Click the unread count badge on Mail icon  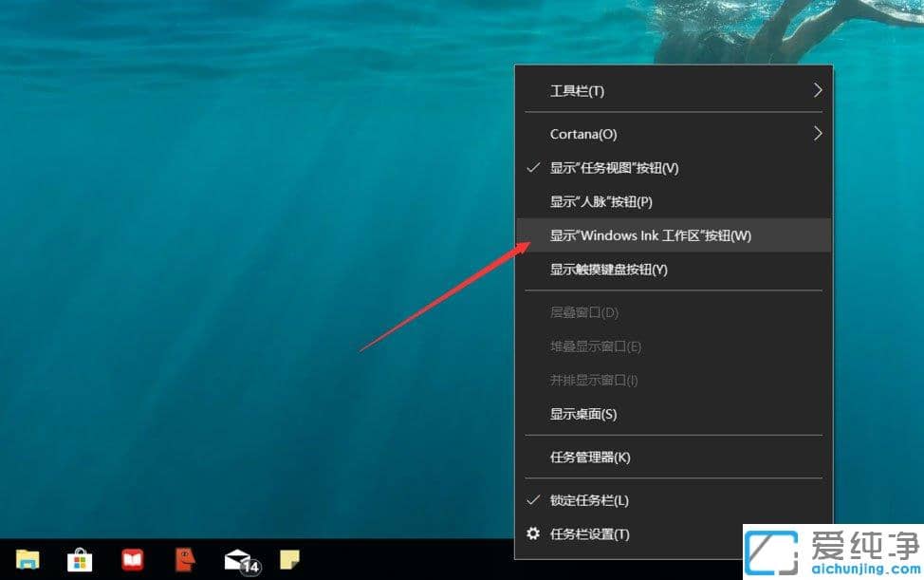249,567
